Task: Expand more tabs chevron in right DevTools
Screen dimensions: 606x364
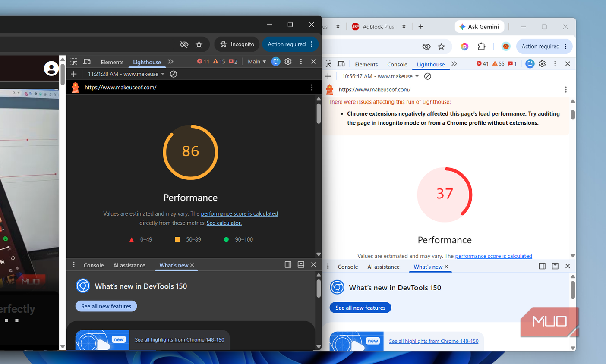Action: 454,64
